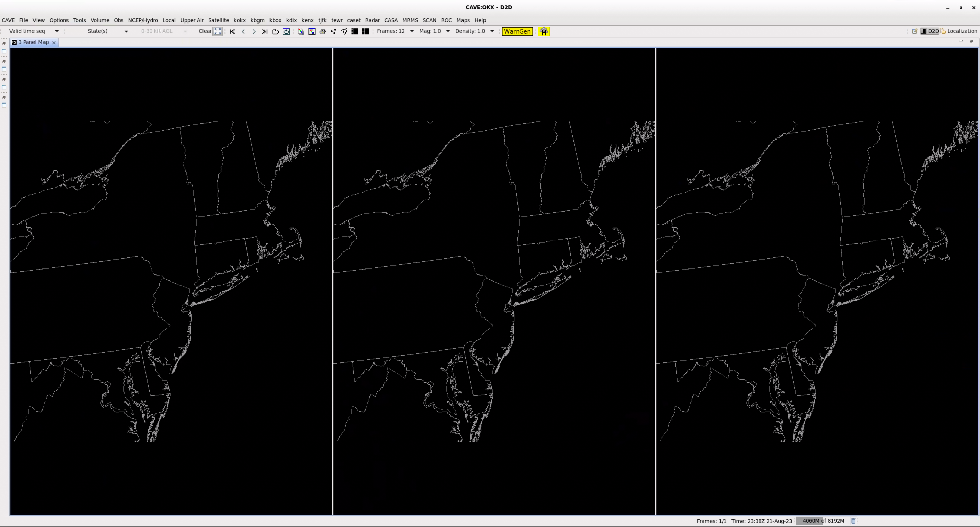This screenshot has height=527, width=980.
Task: Open the Tools menu
Action: point(80,20)
